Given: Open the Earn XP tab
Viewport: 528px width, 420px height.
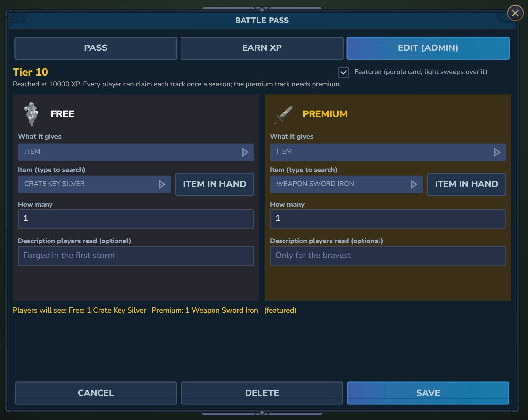Looking at the screenshot, I should 262,48.
